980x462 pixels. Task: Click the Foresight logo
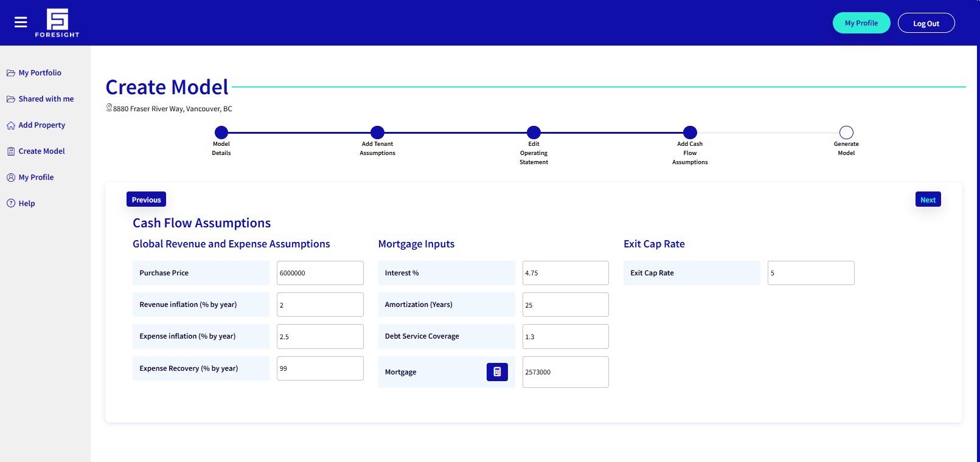click(57, 23)
